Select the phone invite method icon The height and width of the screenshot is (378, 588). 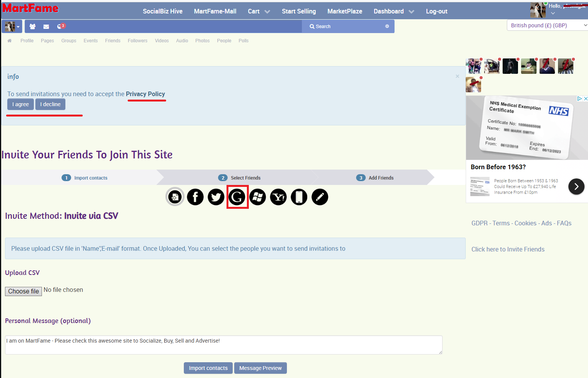pos(299,196)
